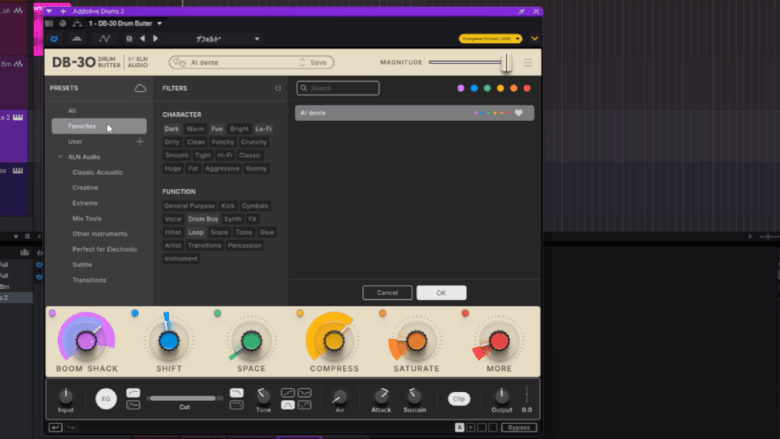Click the heart icon on Al dente preset
The image size is (780, 439).
(x=519, y=113)
